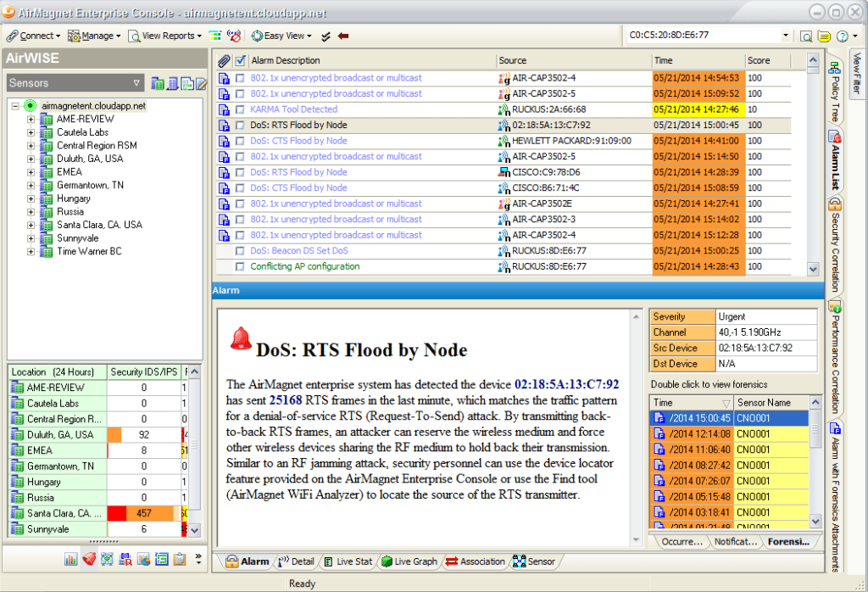Check the box for DoS: CTS Flood HEWLETT PACKARD
This screenshot has width=868, height=592.
point(240,142)
